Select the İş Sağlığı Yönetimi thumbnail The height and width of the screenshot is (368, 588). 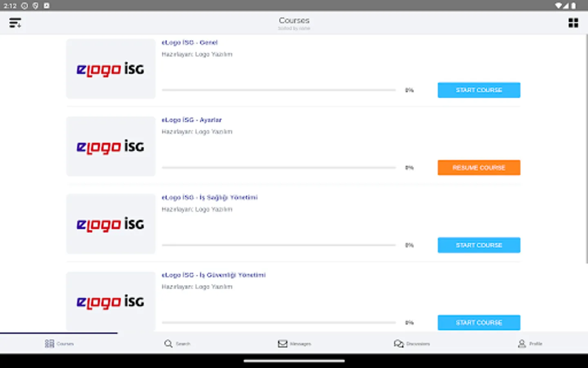coord(111,224)
